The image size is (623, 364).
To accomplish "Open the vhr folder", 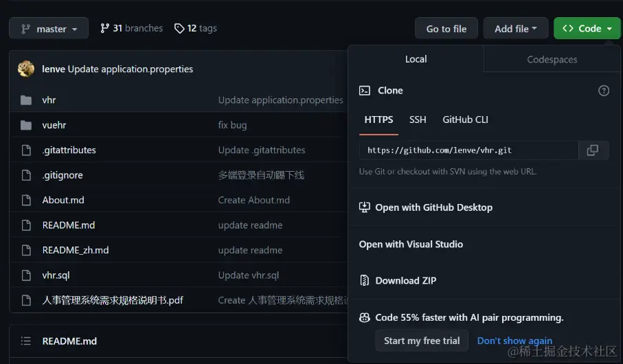I will 49,100.
